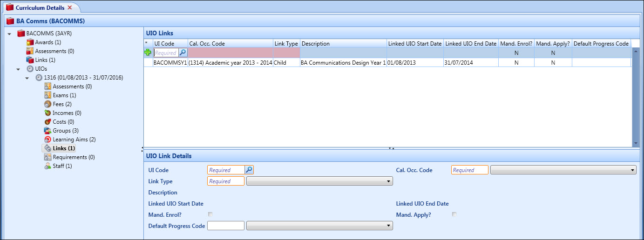Select the BACOMMSY1 cell
644x240 pixels.
[170, 62]
